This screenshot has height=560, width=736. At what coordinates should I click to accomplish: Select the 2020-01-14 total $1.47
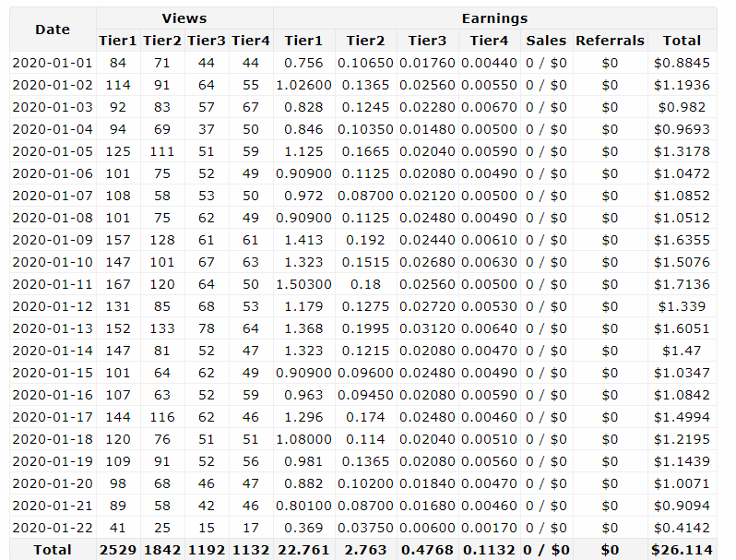click(682, 351)
